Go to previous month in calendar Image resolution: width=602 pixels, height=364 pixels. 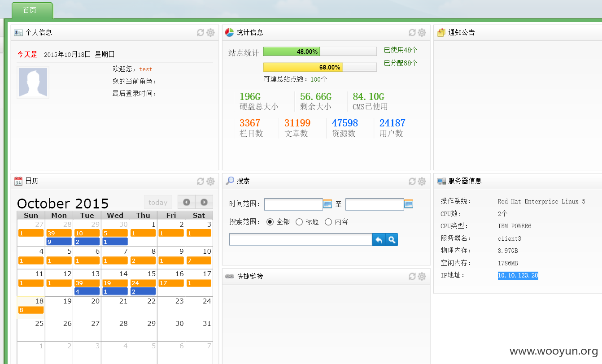click(x=187, y=202)
